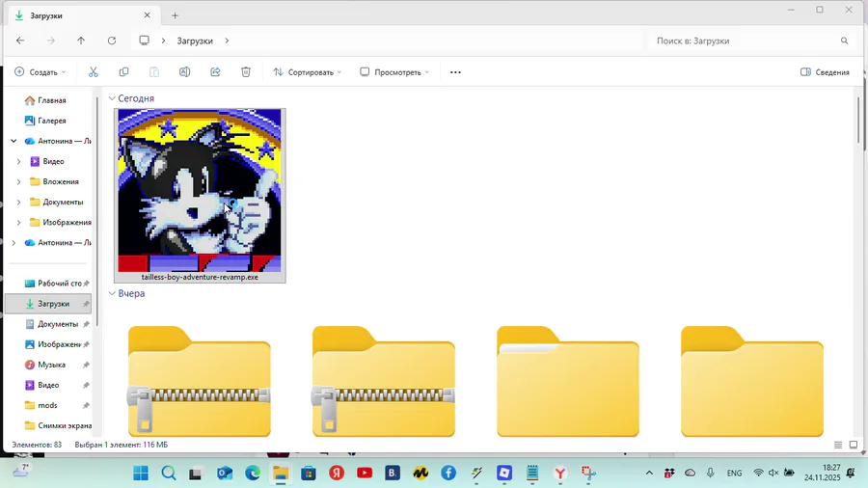868x488 pixels.
Task: Launch Microsoft Edge from the taskbar
Action: [x=253, y=474]
